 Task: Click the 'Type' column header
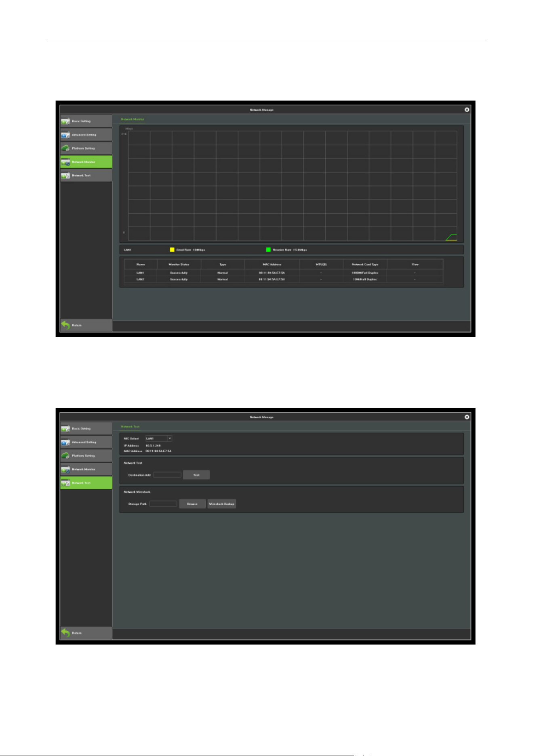coord(223,265)
